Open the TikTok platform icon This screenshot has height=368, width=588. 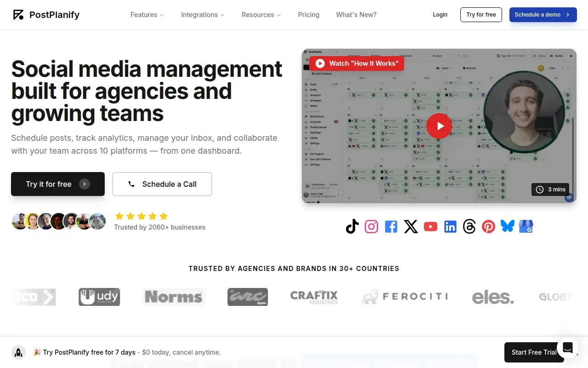coord(352,226)
